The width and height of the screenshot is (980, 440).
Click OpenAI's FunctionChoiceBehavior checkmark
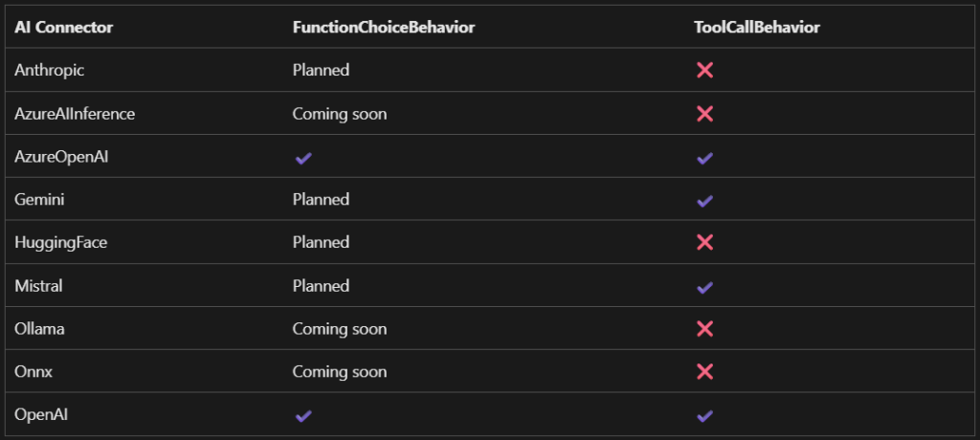point(303,416)
